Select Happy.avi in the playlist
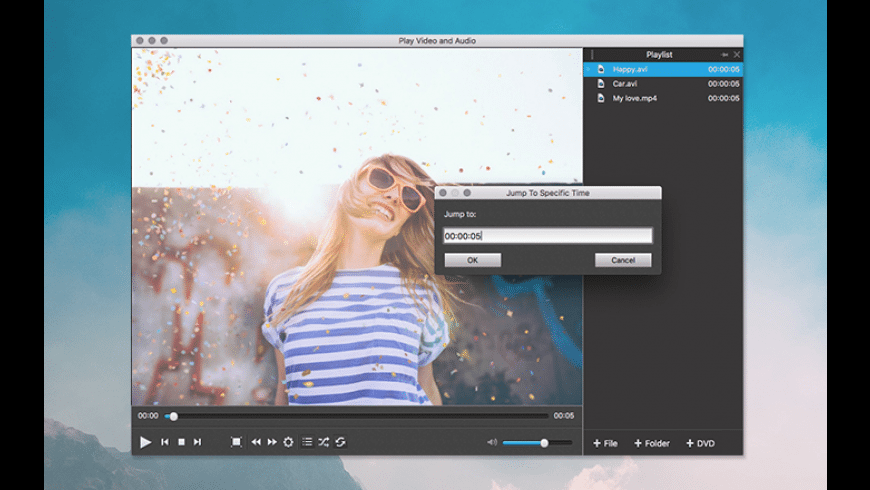 point(663,69)
